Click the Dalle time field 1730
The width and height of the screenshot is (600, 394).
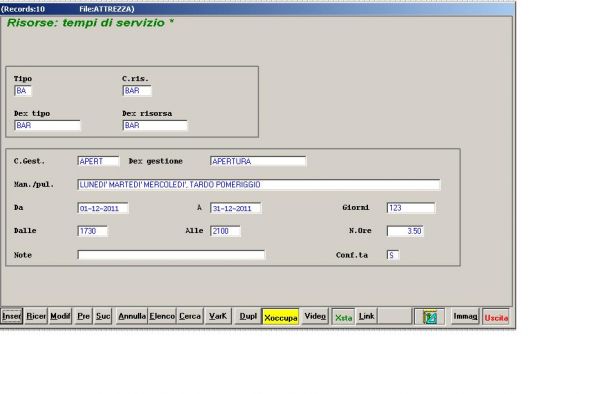pyautogui.click(x=92, y=231)
